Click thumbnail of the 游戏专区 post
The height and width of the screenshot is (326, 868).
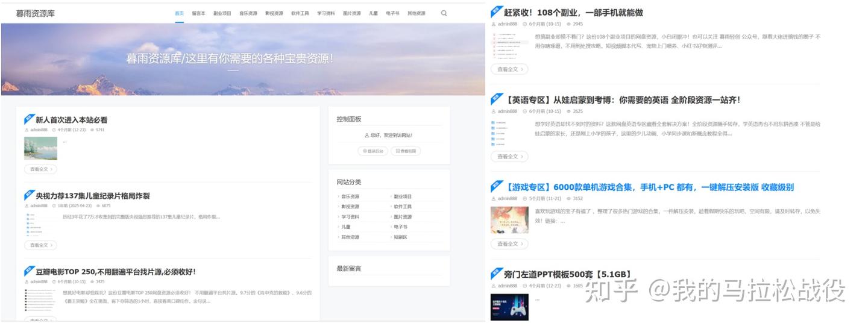click(x=509, y=220)
